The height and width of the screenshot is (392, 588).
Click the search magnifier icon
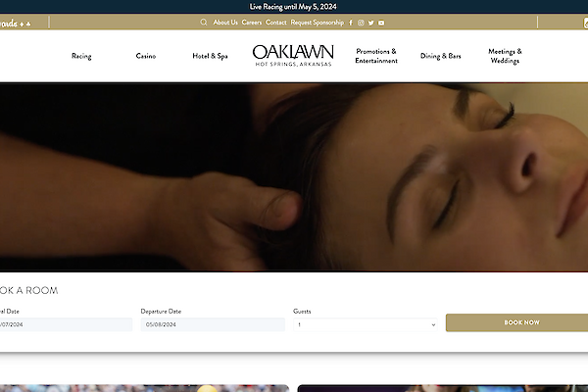pyautogui.click(x=204, y=23)
